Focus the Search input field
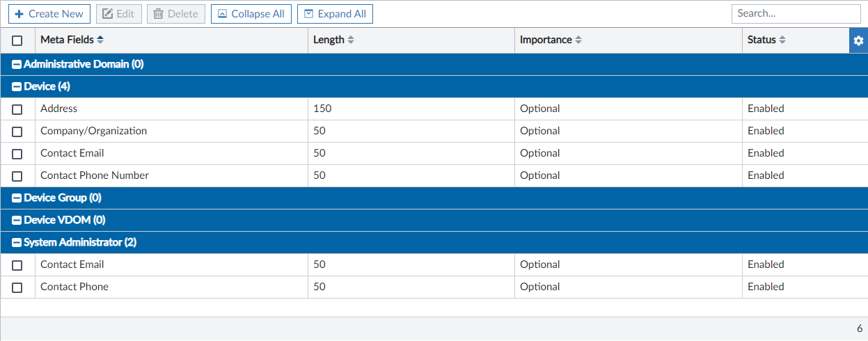Image resolution: width=868 pixels, height=341 pixels. point(796,14)
